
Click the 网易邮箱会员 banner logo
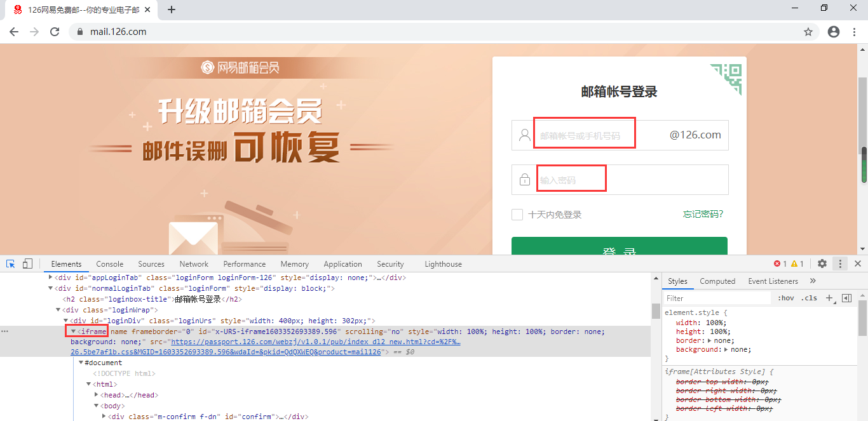(x=240, y=67)
